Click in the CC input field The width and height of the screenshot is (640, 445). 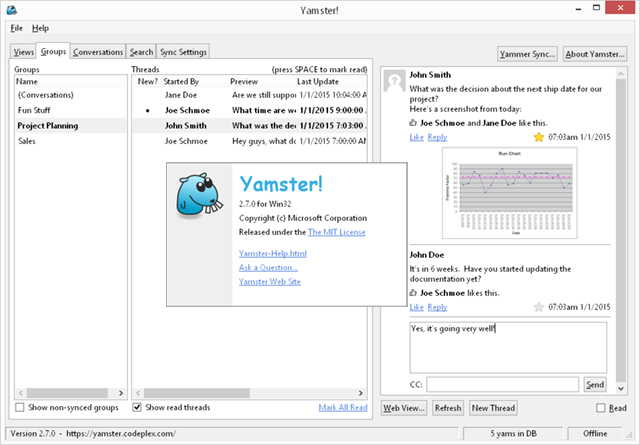click(x=502, y=385)
